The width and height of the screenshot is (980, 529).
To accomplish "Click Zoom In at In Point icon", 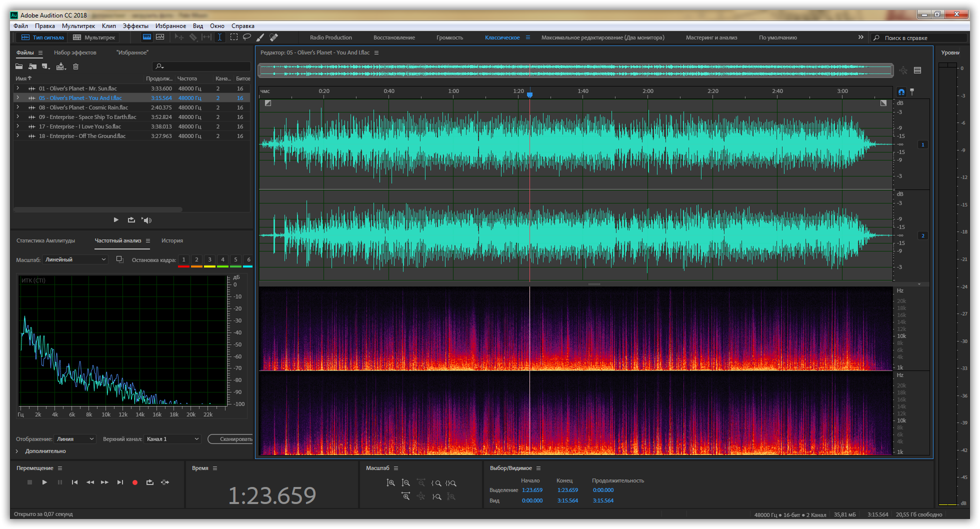I will (436, 483).
